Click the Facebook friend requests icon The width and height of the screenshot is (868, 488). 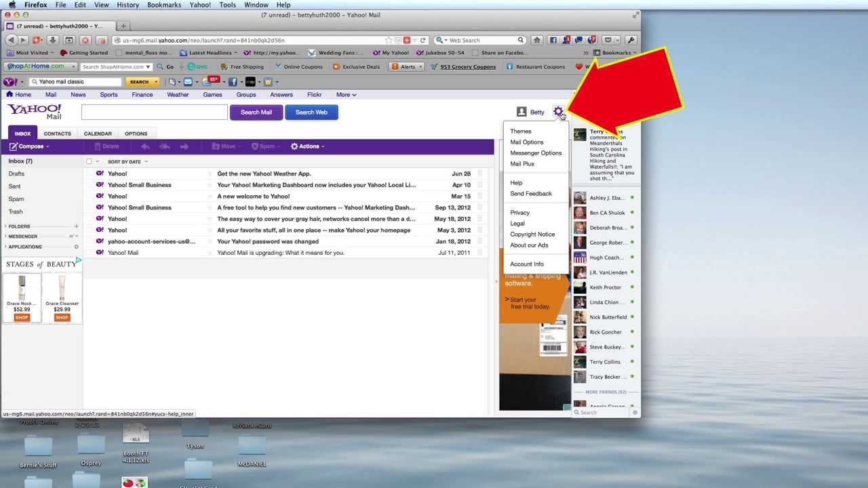[x=567, y=40]
